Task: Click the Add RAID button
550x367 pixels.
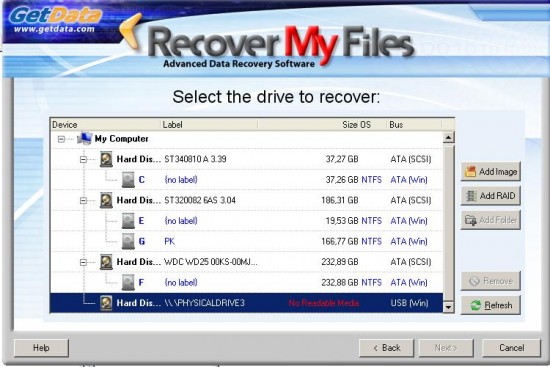Action: 490,196
